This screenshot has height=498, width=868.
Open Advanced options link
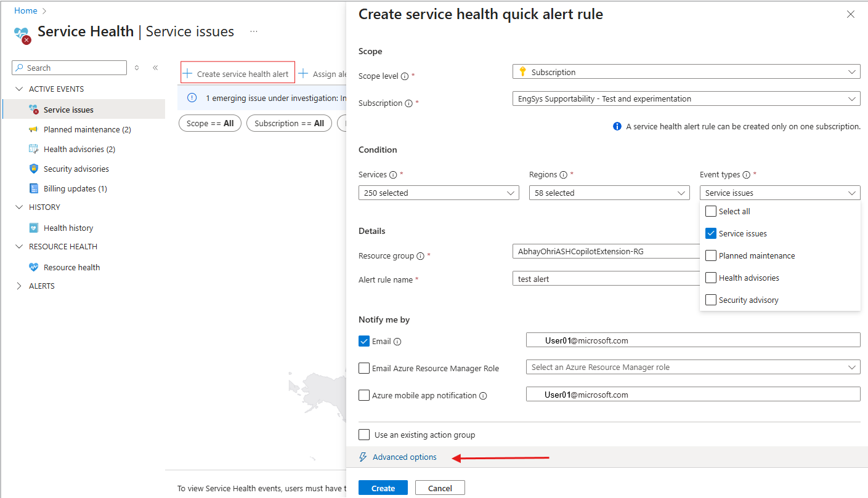tap(404, 457)
